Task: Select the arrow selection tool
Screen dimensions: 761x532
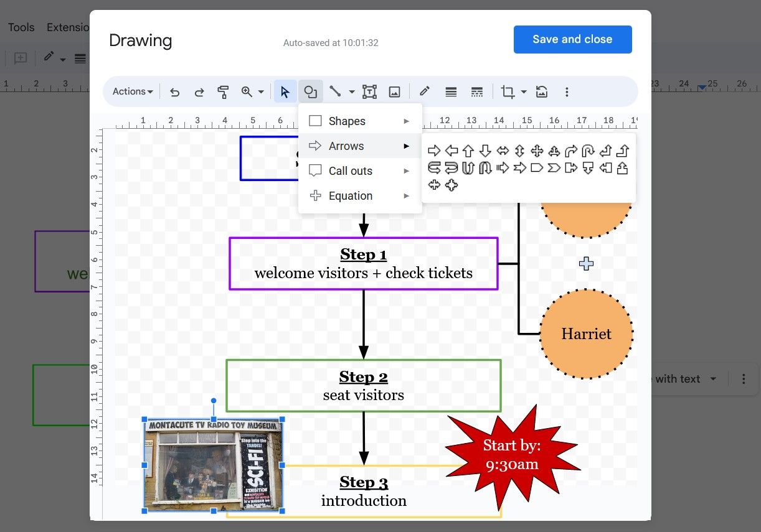Action: coord(285,91)
